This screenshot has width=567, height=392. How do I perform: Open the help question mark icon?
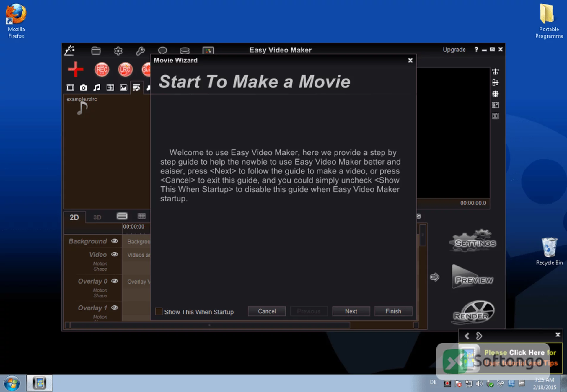[476, 50]
